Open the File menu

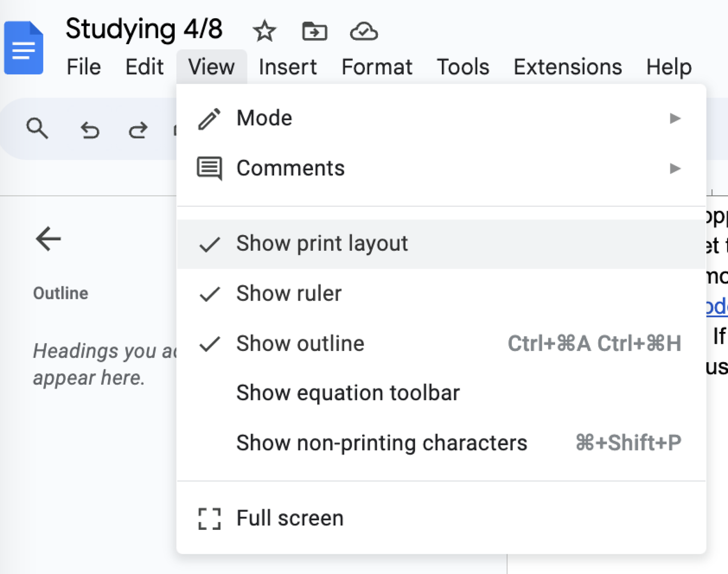pyautogui.click(x=84, y=67)
